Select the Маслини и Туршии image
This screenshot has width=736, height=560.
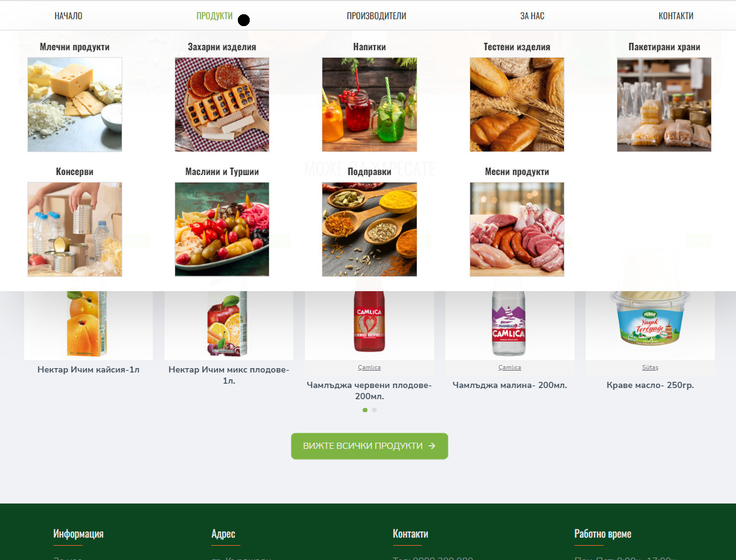click(222, 229)
